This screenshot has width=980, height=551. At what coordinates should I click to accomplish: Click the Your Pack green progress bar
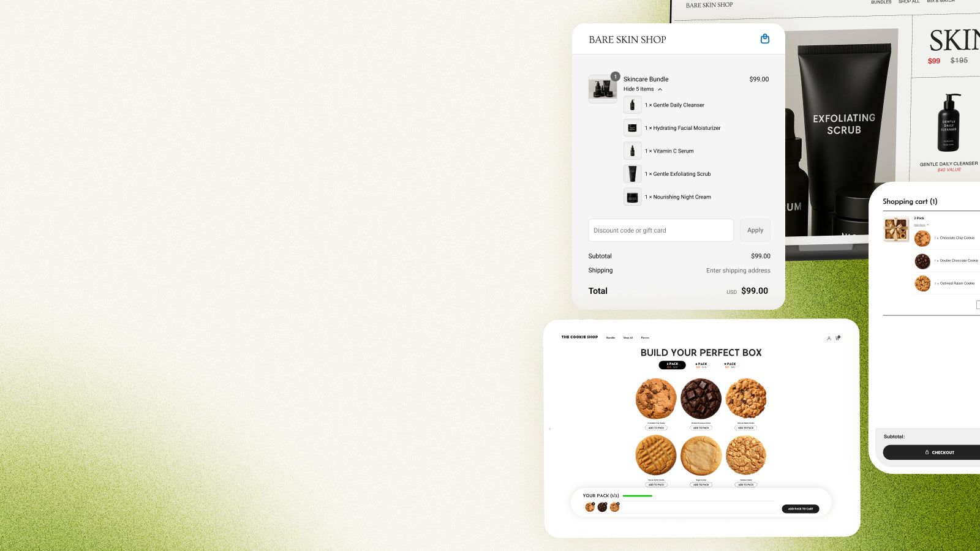coord(637,496)
